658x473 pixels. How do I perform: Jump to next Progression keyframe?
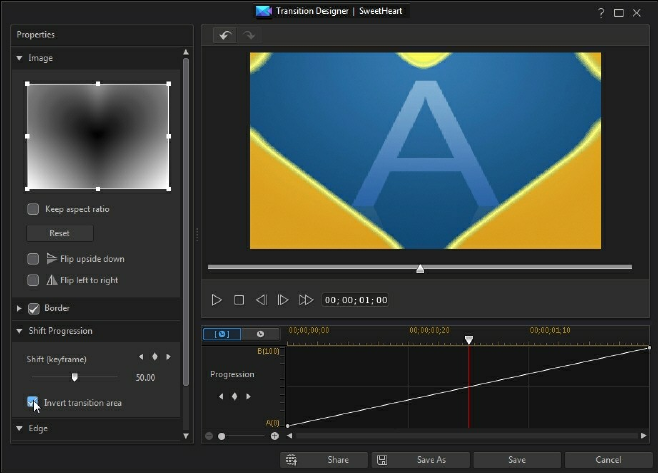pyautogui.click(x=248, y=396)
